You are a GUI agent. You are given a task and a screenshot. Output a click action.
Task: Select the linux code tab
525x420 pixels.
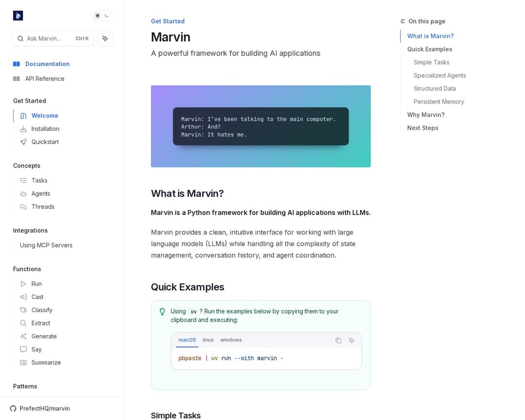(208, 340)
